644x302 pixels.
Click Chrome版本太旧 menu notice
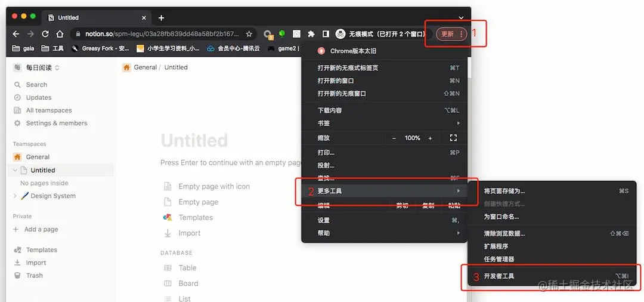(384, 51)
